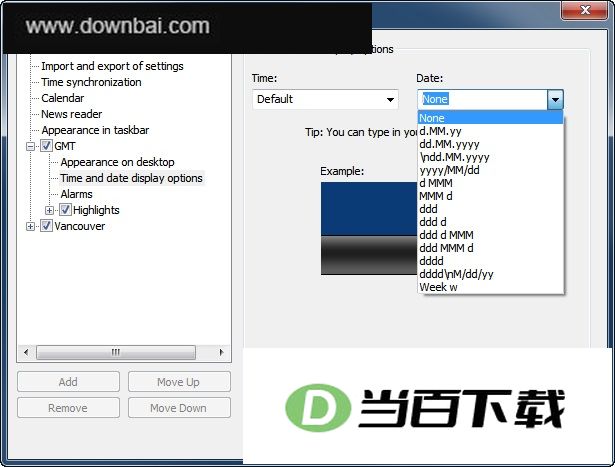Choose Week w date format

(491, 287)
